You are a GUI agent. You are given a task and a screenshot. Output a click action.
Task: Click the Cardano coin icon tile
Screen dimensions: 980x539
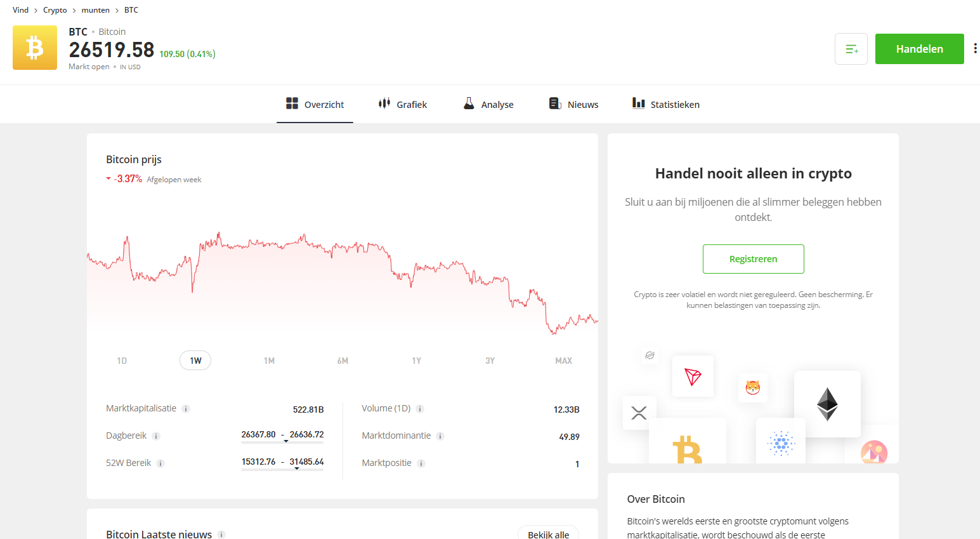781,441
